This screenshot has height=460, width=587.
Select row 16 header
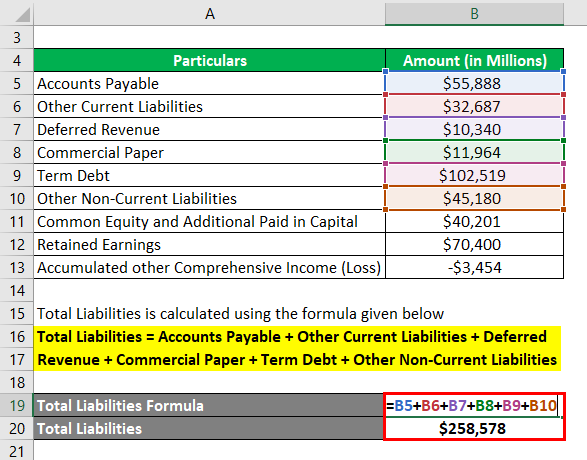click(x=17, y=336)
